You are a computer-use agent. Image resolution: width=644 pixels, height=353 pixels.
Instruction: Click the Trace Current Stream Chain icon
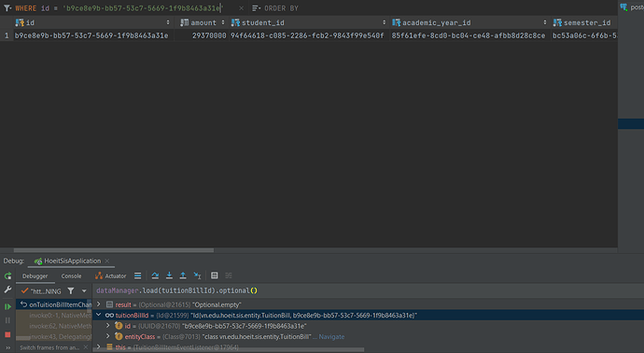coord(229,275)
